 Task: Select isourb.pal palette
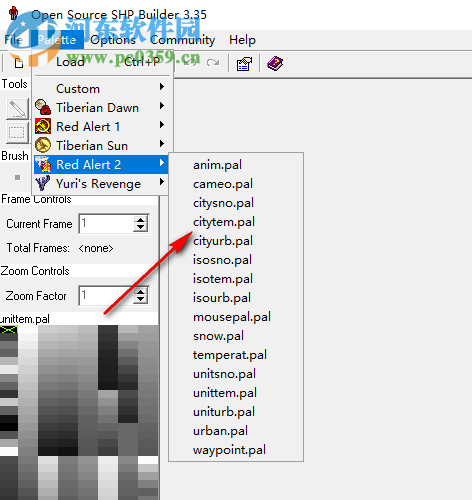(x=236, y=298)
